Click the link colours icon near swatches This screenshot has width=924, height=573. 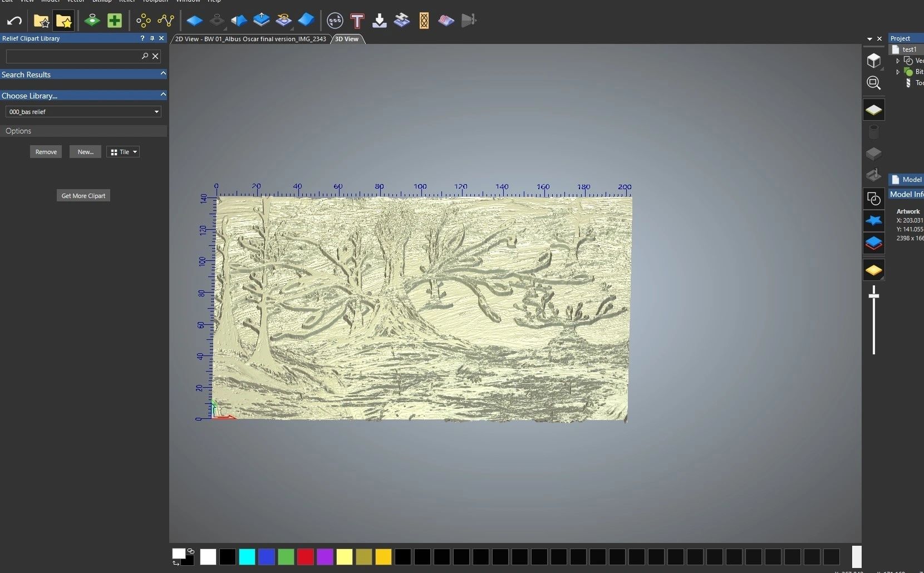(191, 551)
